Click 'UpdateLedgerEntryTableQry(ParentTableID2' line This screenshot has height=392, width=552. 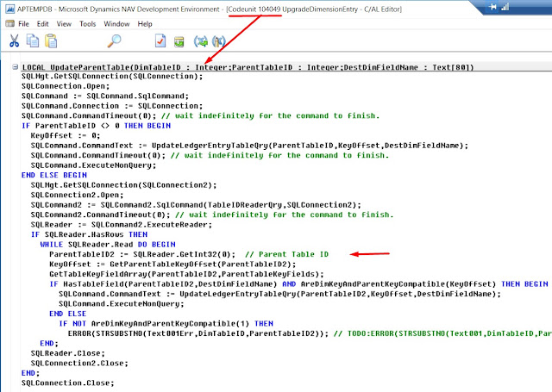pyautogui.click(x=279, y=294)
